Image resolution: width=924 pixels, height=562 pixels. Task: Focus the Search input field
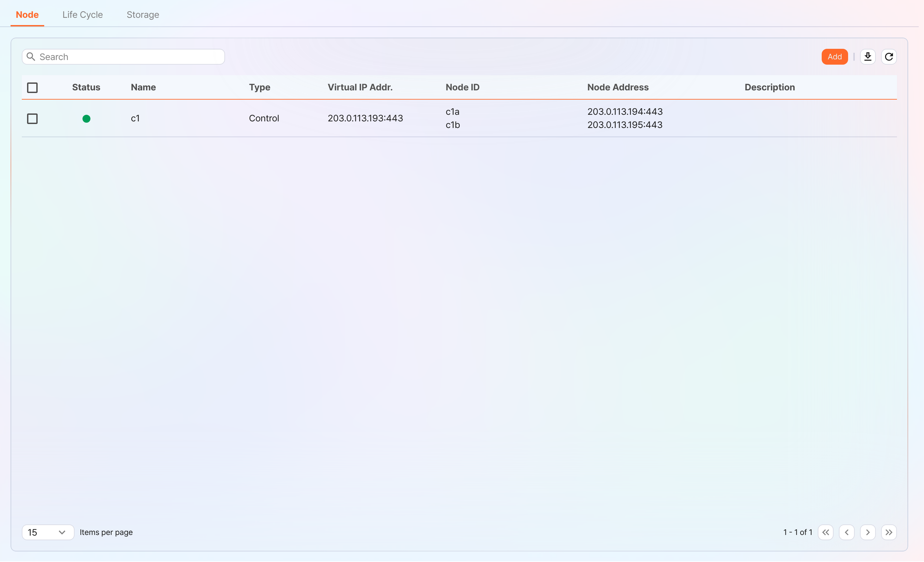click(123, 57)
